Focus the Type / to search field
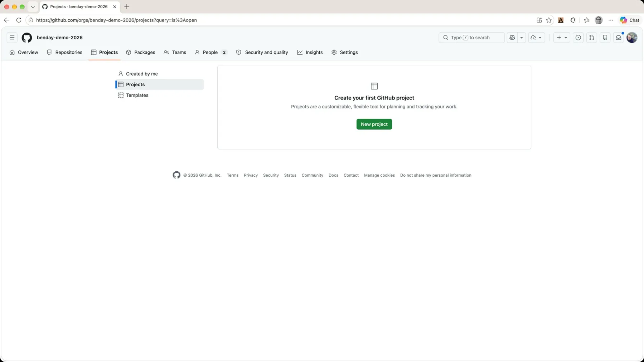The height and width of the screenshot is (362, 644). (471, 38)
